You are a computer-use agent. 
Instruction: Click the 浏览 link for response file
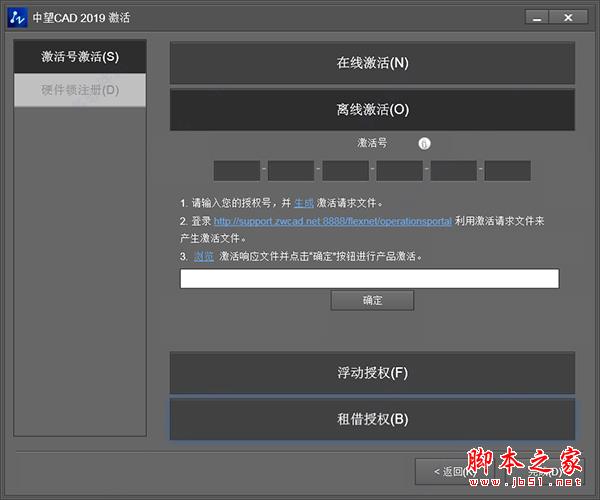click(204, 256)
